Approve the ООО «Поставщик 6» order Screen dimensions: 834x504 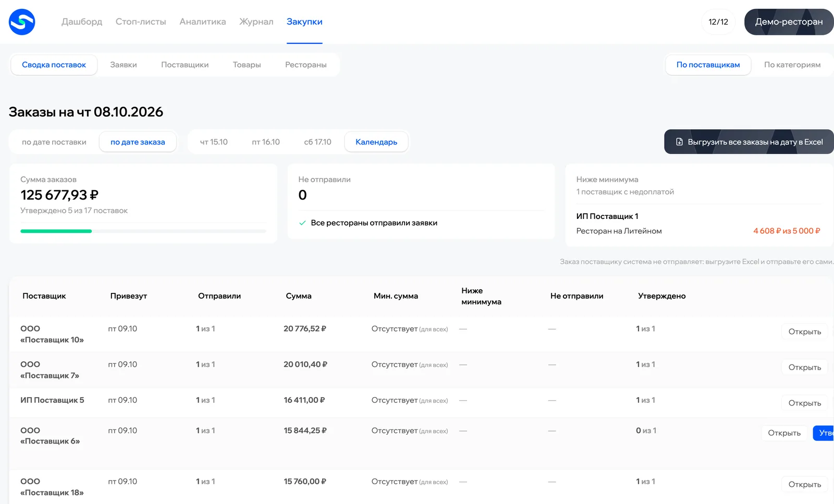point(825,433)
